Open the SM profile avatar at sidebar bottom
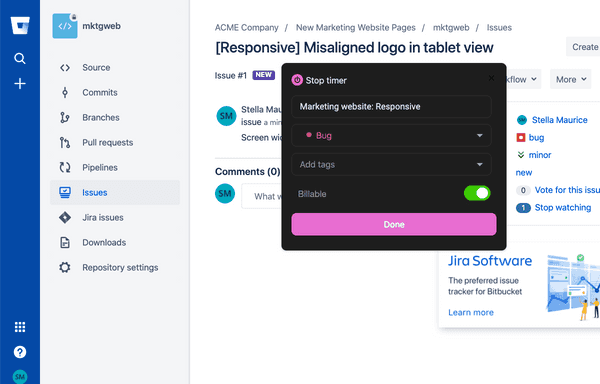 (20, 377)
